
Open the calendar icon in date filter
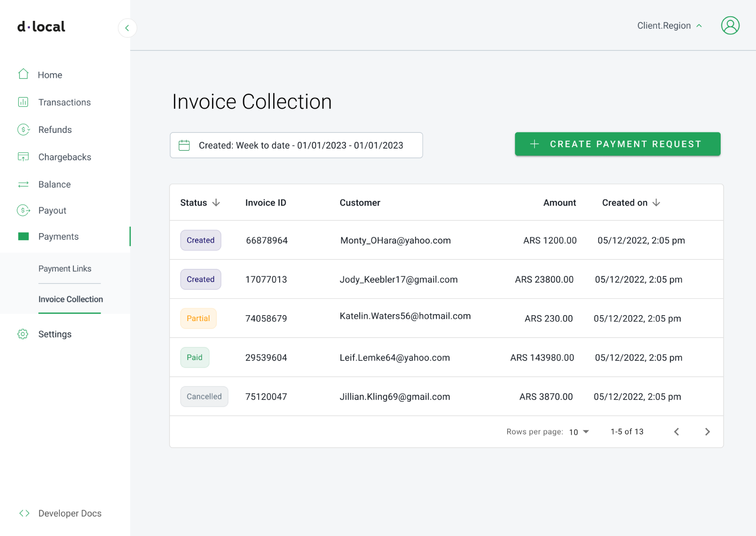tap(184, 145)
